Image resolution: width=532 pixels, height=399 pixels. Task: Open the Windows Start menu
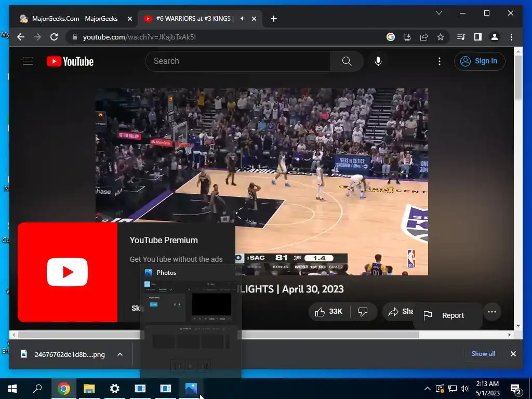click(x=12, y=389)
